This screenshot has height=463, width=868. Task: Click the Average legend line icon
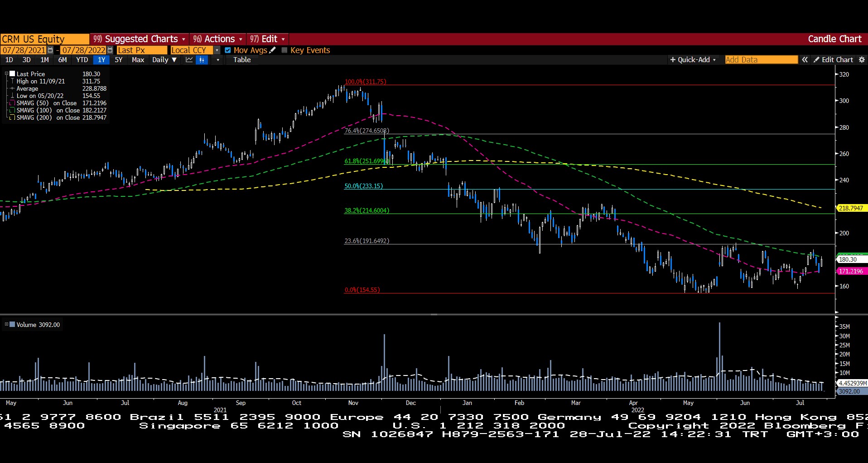click(13, 88)
